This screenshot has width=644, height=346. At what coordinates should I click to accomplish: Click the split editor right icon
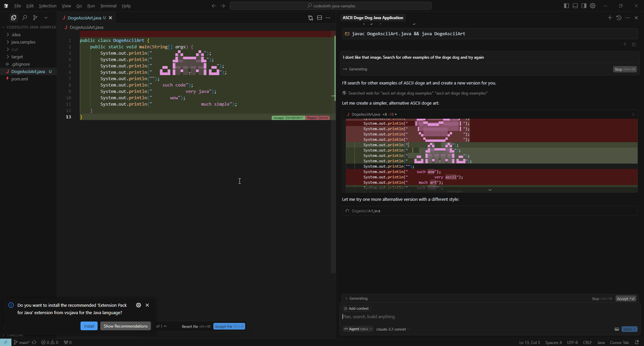319,18
